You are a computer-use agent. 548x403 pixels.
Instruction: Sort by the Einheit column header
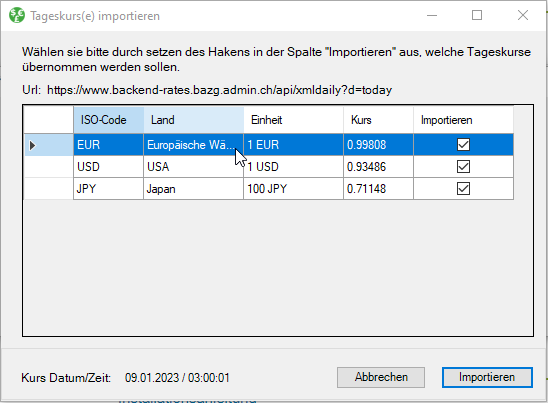tap(294, 120)
